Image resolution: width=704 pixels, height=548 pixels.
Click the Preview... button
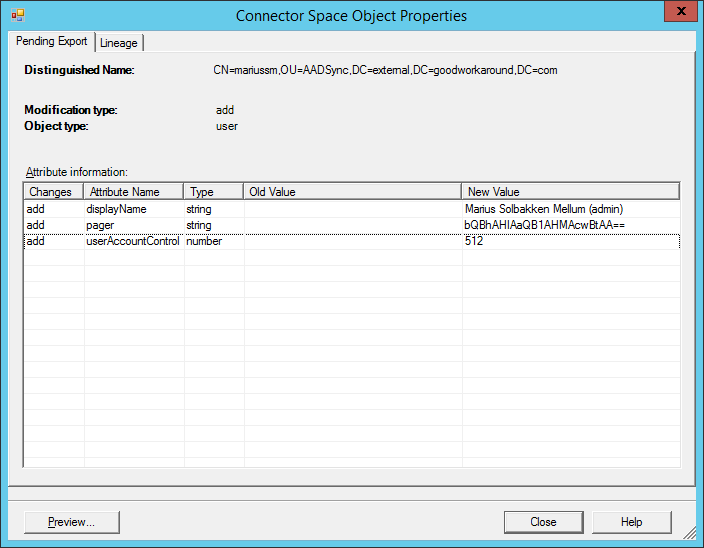[72, 522]
